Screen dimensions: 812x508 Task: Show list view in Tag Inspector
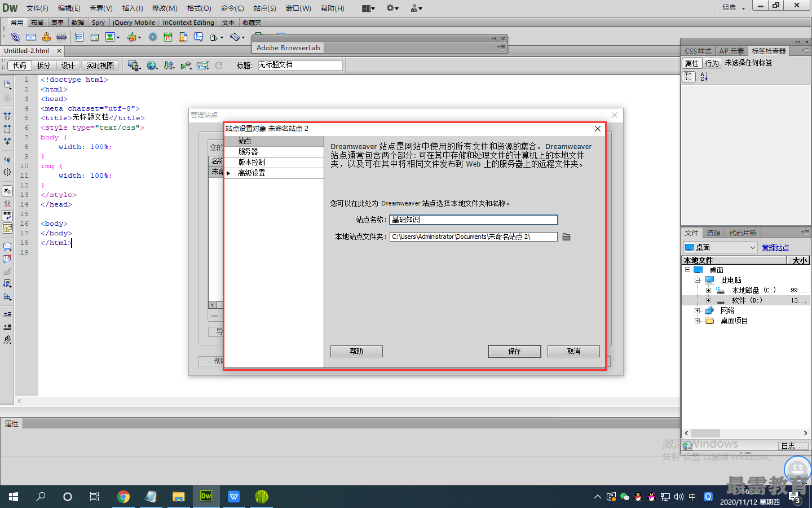(x=704, y=77)
